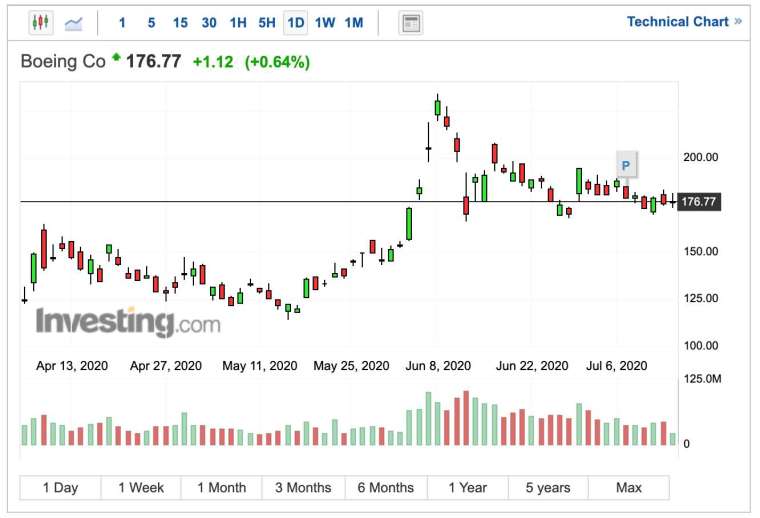The height and width of the screenshot is (518, 760).
Task: Show the 1 Year range
Action: click(468, 487)
